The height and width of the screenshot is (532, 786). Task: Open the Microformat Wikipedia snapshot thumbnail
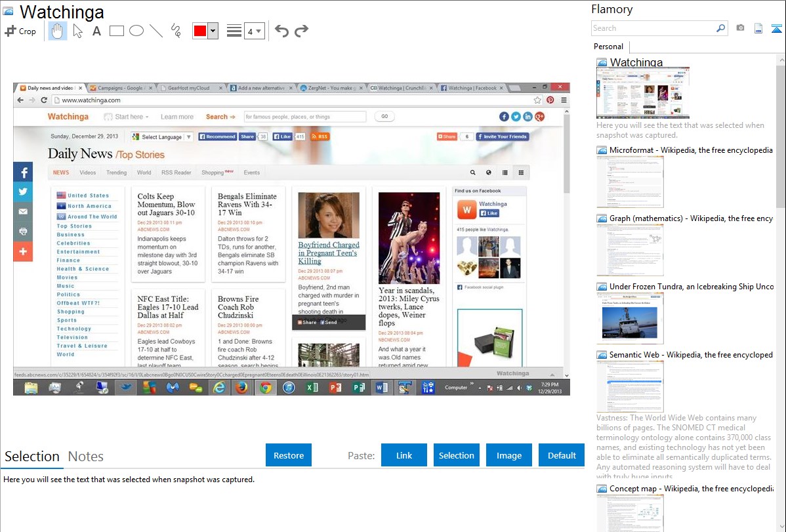(630, 182)
